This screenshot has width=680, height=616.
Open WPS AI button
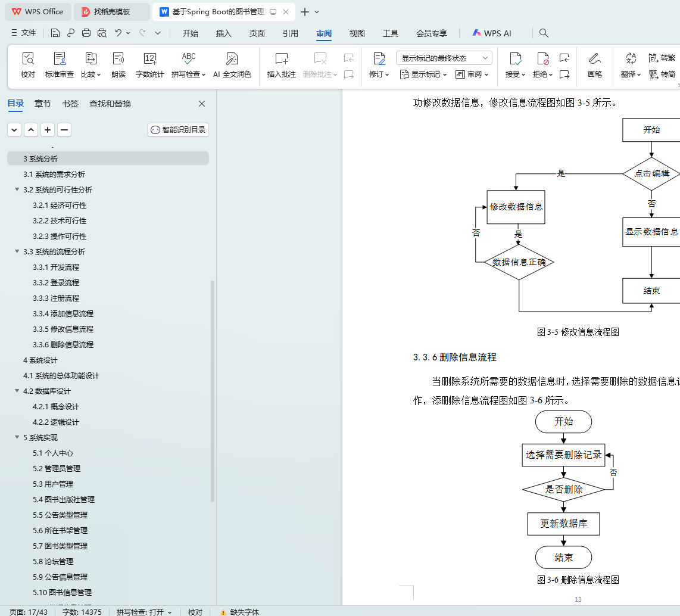[x=492, y=33]
